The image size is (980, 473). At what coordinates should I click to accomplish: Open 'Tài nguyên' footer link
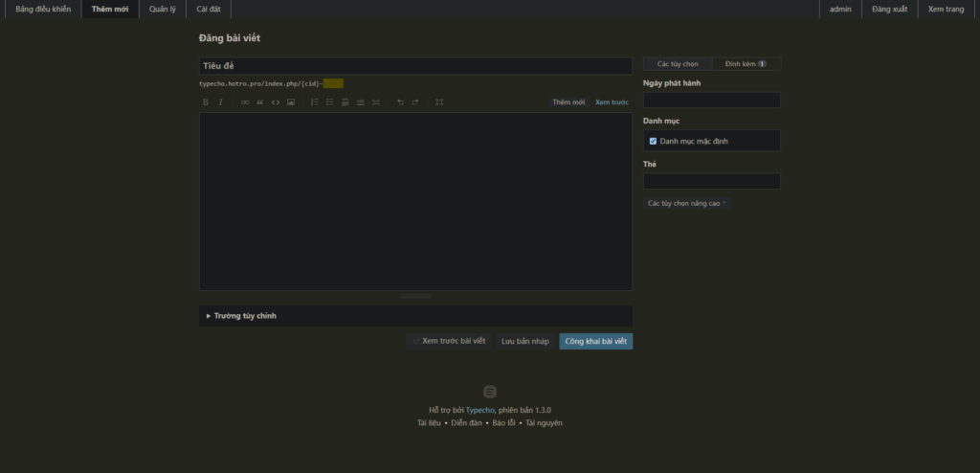[x=544, y=423]
